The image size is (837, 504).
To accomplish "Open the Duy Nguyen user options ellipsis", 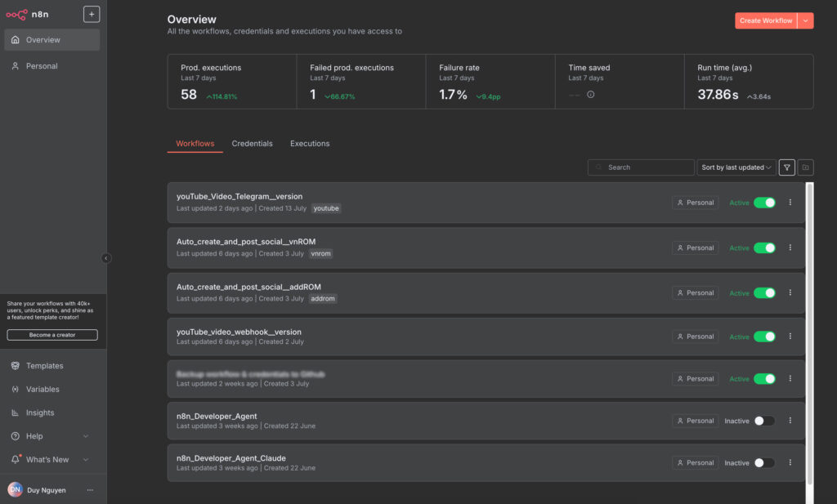I will click(x=90, y=489).
